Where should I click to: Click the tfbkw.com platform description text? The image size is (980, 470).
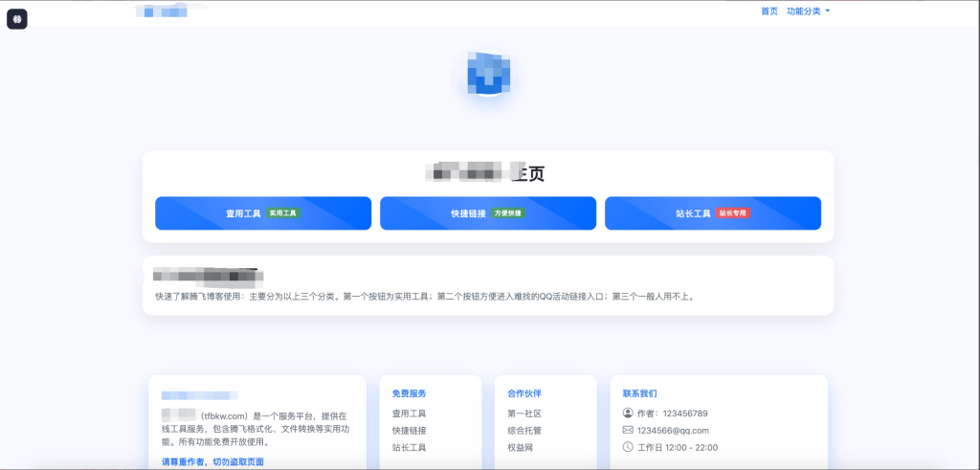[255, 429]
